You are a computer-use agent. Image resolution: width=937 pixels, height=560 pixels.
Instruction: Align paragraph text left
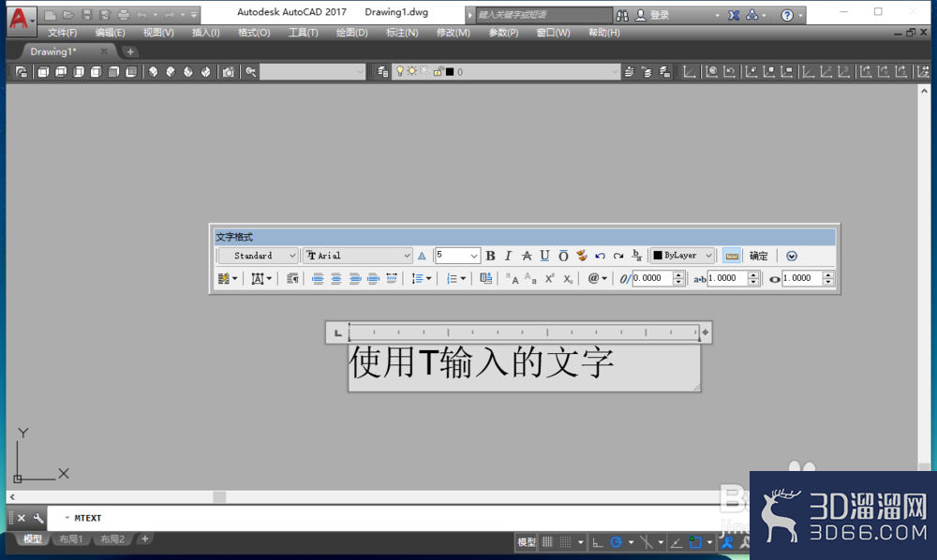pos(318,278)
